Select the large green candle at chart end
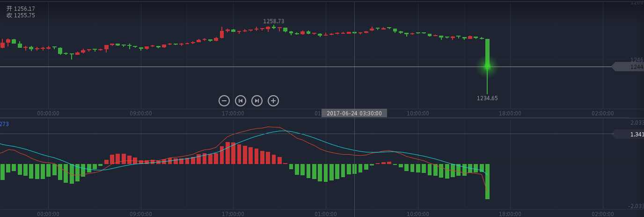The width and height of the screenshot is (644, 217). point(487,52)
